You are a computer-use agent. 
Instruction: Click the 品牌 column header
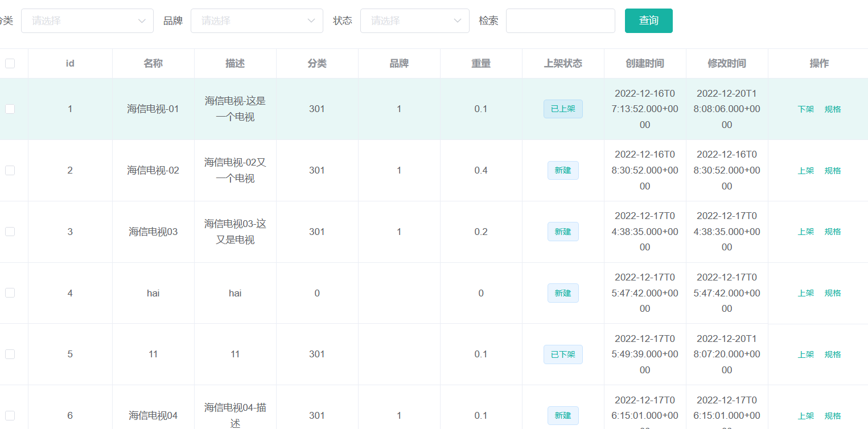[399, 63]
